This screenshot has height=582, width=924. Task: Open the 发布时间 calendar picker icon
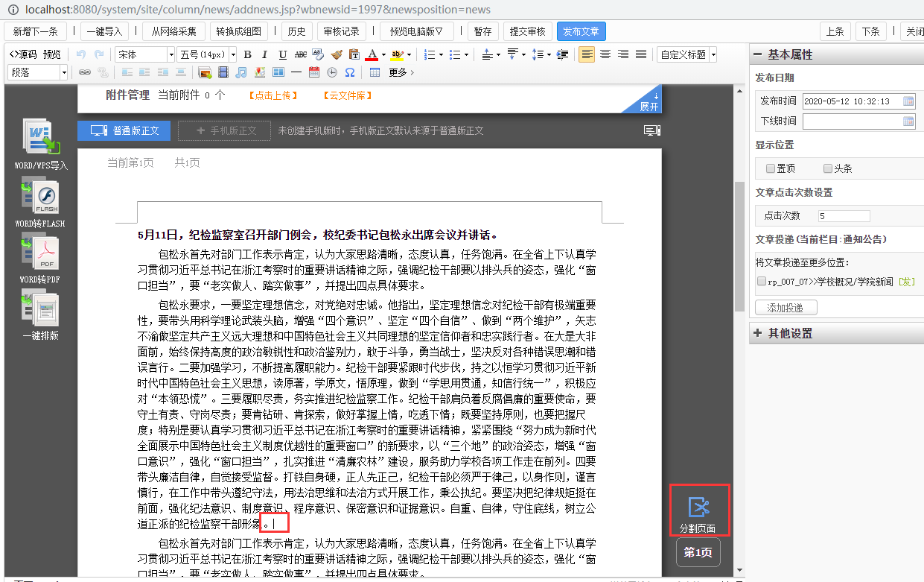click(x=908, y=101)
